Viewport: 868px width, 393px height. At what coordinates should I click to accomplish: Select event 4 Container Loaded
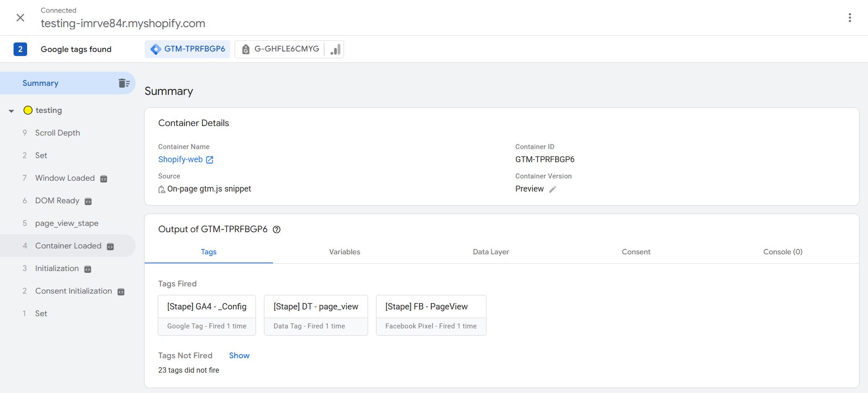coord(68,246)
